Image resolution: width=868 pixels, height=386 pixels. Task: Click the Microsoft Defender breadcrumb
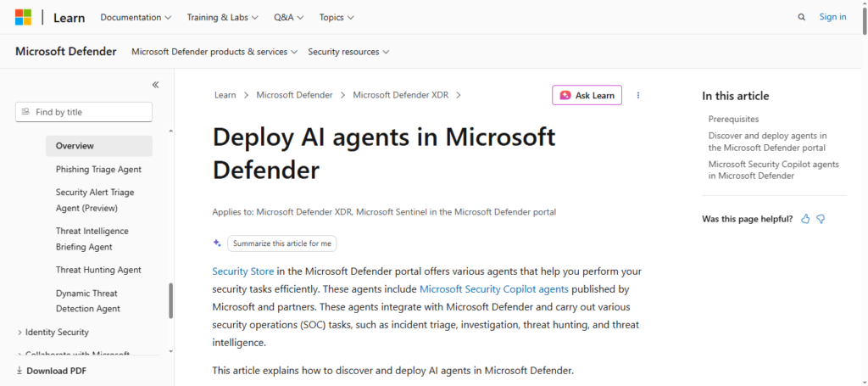294,95
